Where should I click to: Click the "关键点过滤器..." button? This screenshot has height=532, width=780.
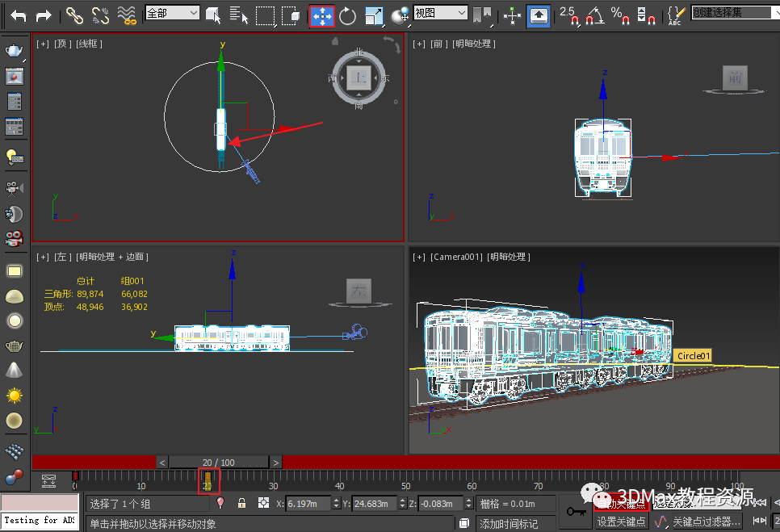pos(707,522)
